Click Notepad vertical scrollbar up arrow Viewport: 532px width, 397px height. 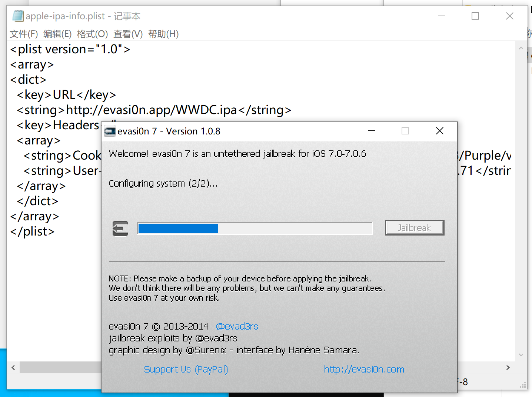tap(521, 48)
